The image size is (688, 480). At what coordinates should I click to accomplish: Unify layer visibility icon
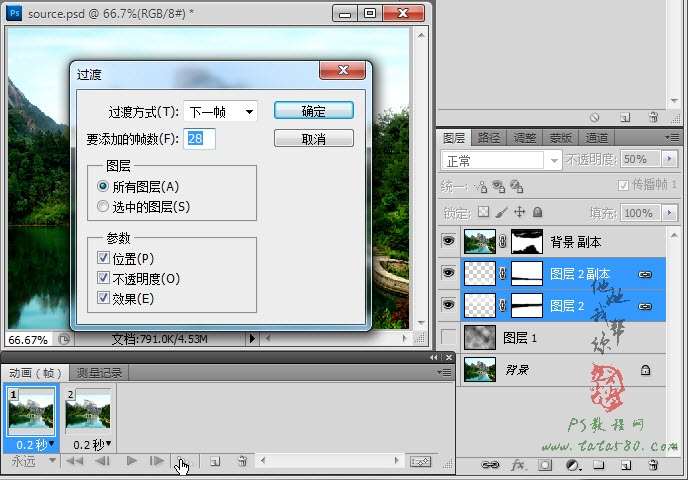[x=499, y=187]
